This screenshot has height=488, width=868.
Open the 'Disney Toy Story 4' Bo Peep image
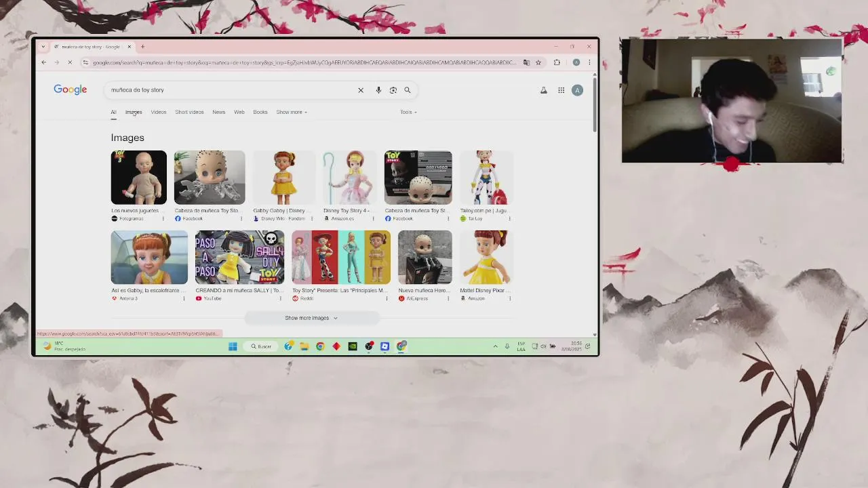(x=350, y=178)
